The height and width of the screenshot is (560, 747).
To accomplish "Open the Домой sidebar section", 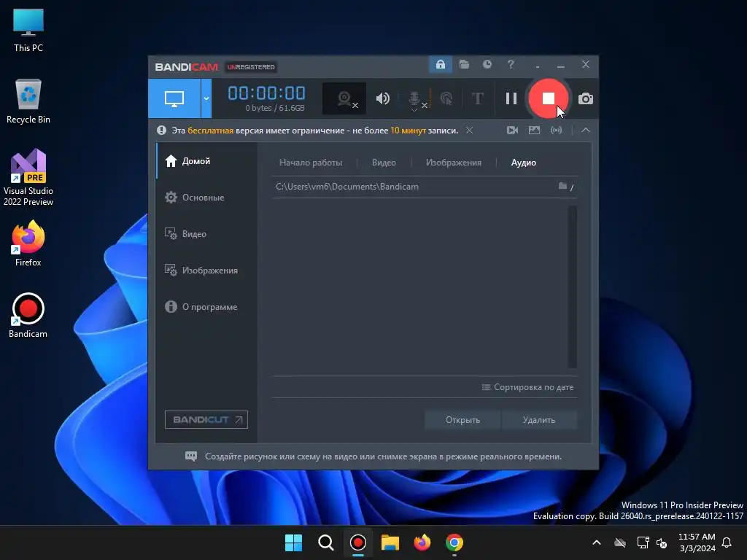I will tap(206, 161).
